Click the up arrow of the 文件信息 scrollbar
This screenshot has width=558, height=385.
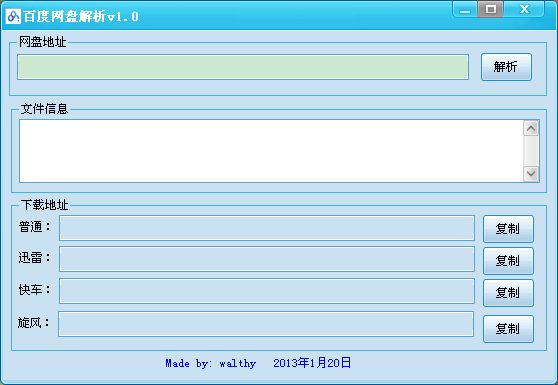click(x=531, y=128)
